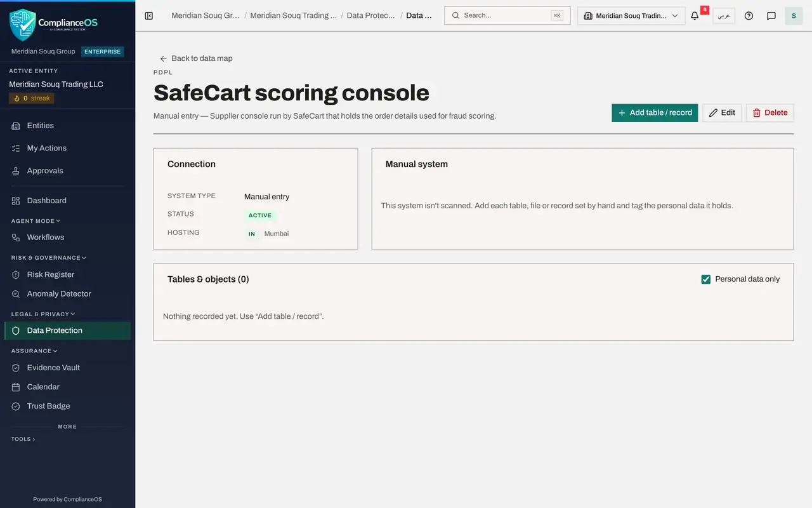
Task: Click the ACTIVE status badge
Action: pyautogui.click(x=260, y=215)
